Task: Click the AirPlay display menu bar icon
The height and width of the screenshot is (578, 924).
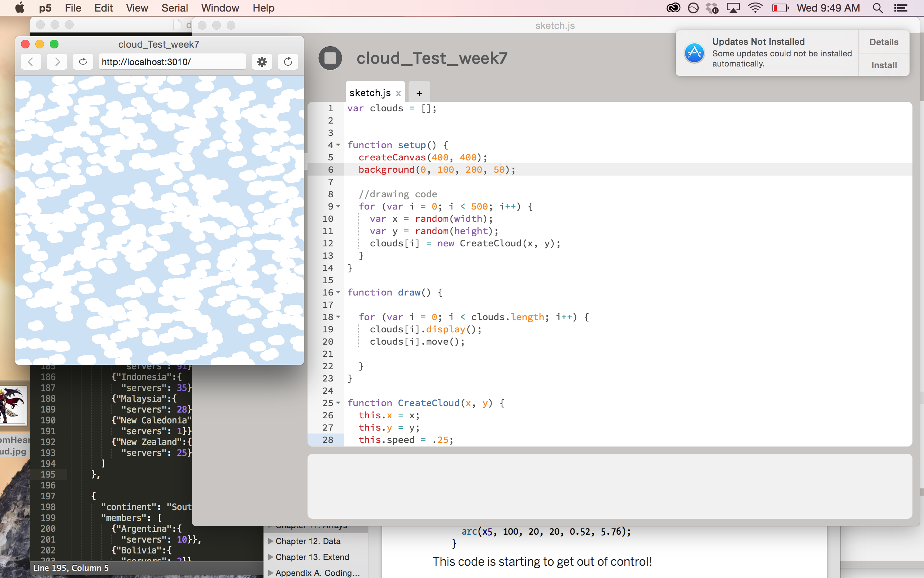Action: point(733,8)
